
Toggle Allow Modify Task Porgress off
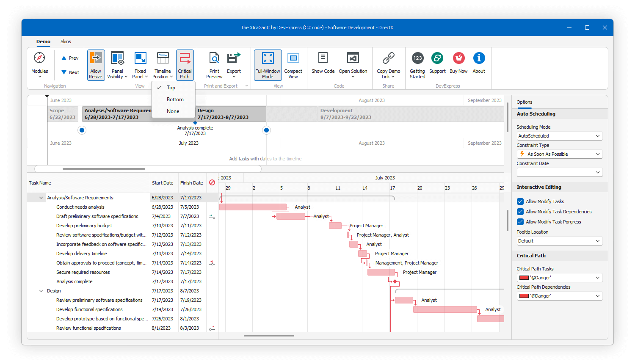coord(520,221)
